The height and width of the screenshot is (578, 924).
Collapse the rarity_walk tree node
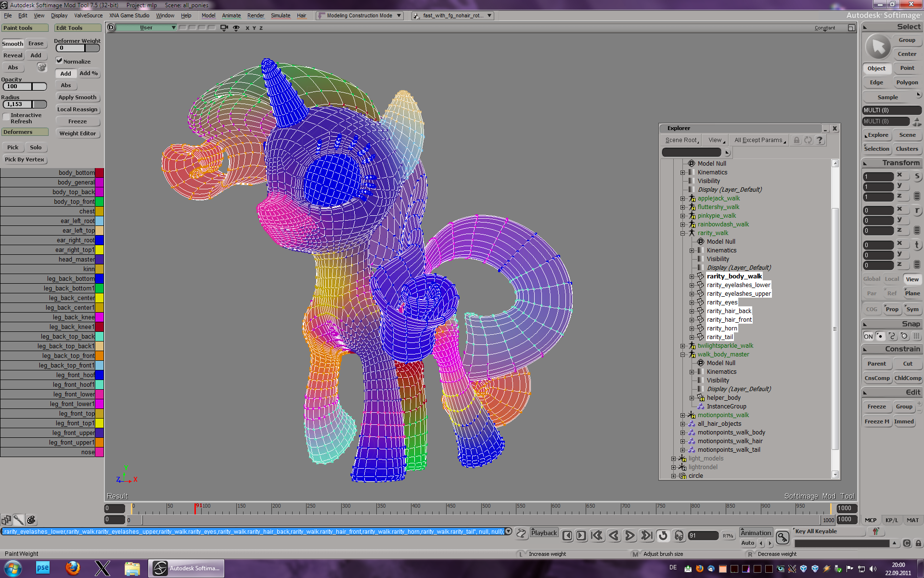point(682,233)
